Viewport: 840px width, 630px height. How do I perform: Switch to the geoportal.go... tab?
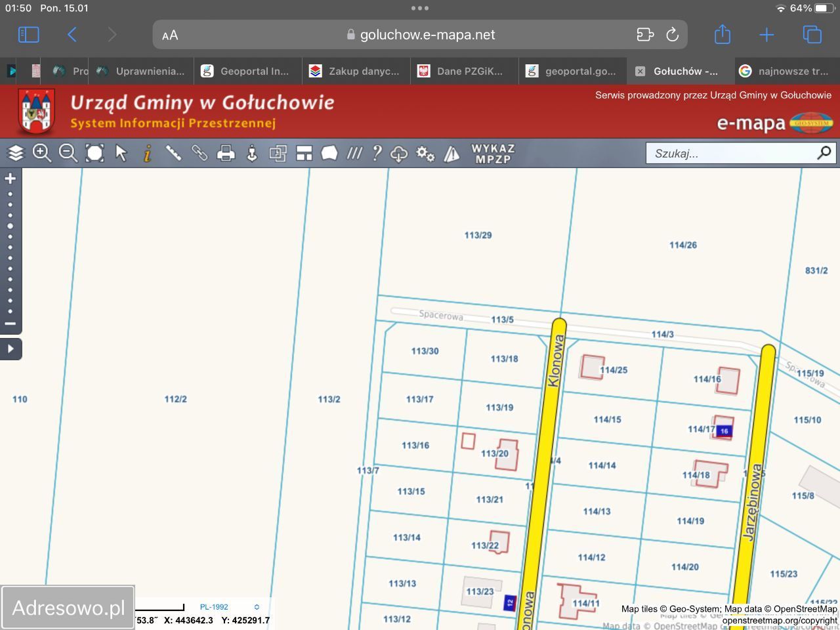click(573, 71)
